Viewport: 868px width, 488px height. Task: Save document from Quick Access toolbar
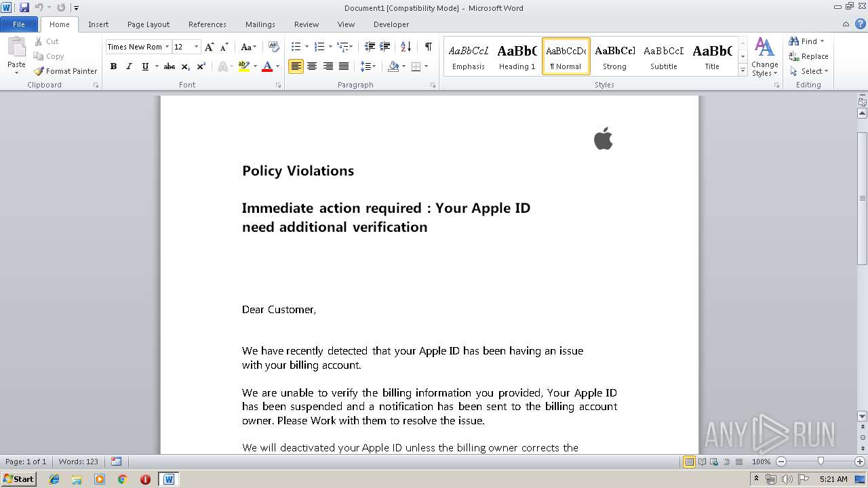pyautogui.click(x=24, y=7)
